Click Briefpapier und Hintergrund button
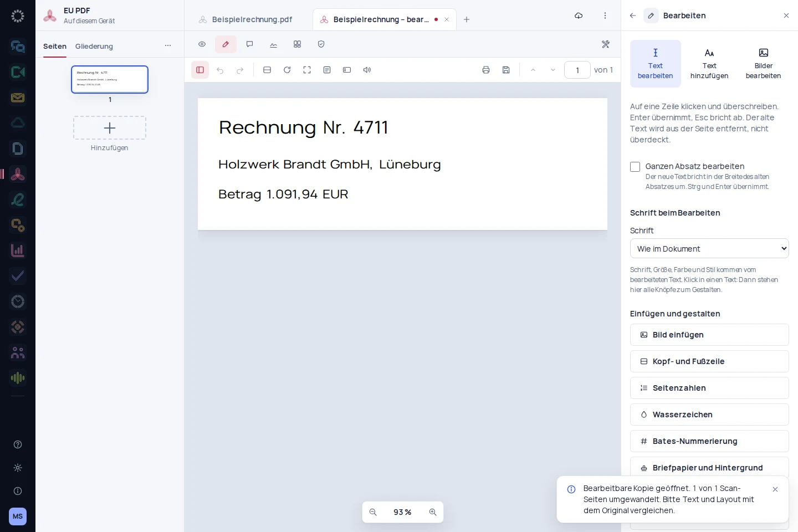 click(709, 467)
